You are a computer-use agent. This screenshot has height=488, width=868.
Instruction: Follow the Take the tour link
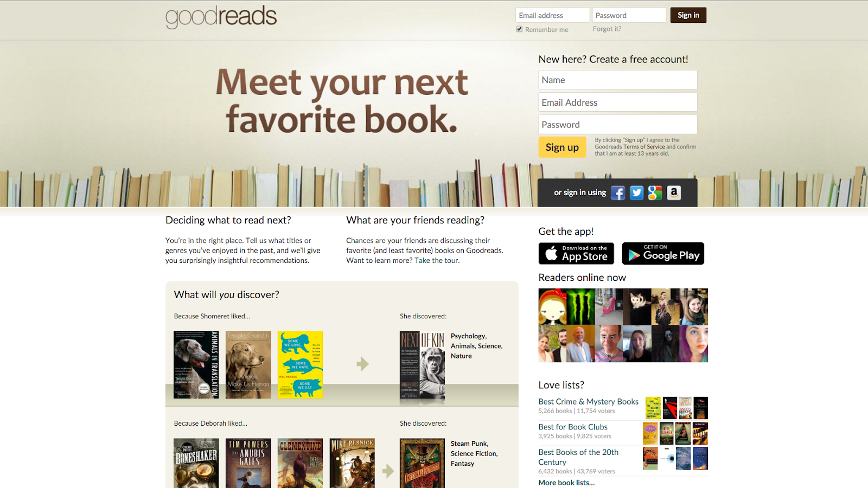(437, 260)
